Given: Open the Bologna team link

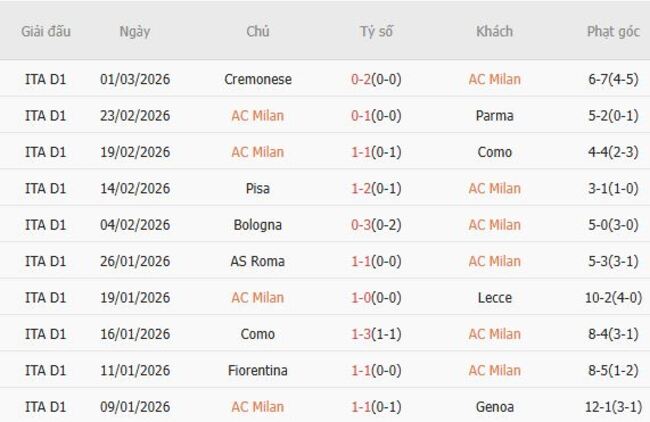Looking at the screenshot, I should (258, 225).
